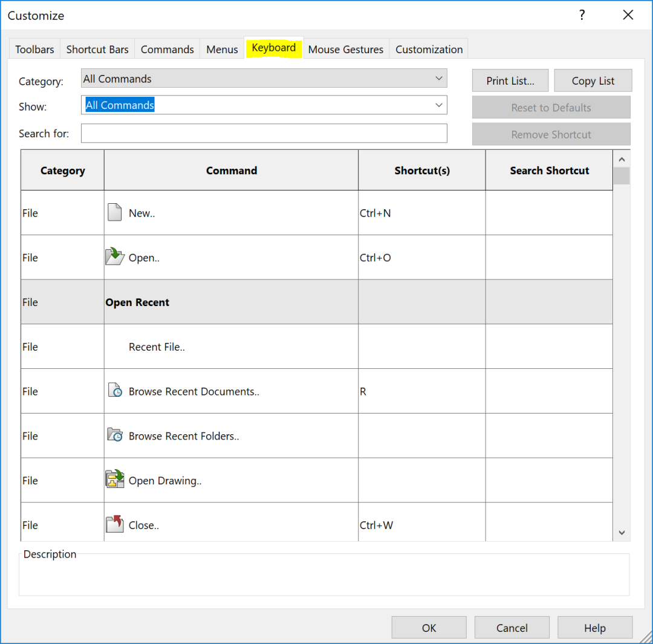Select the New.. command text

coord(141,213)
